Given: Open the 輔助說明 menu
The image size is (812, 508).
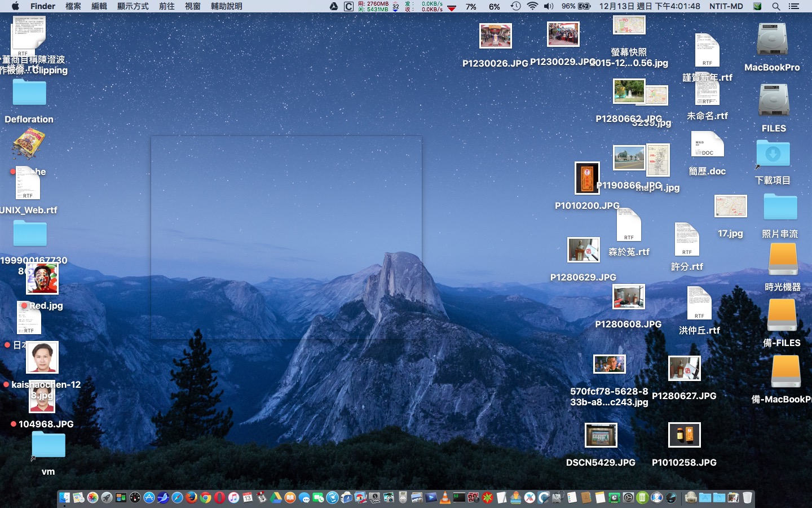Looking at the screenshot, I should 226,6.
